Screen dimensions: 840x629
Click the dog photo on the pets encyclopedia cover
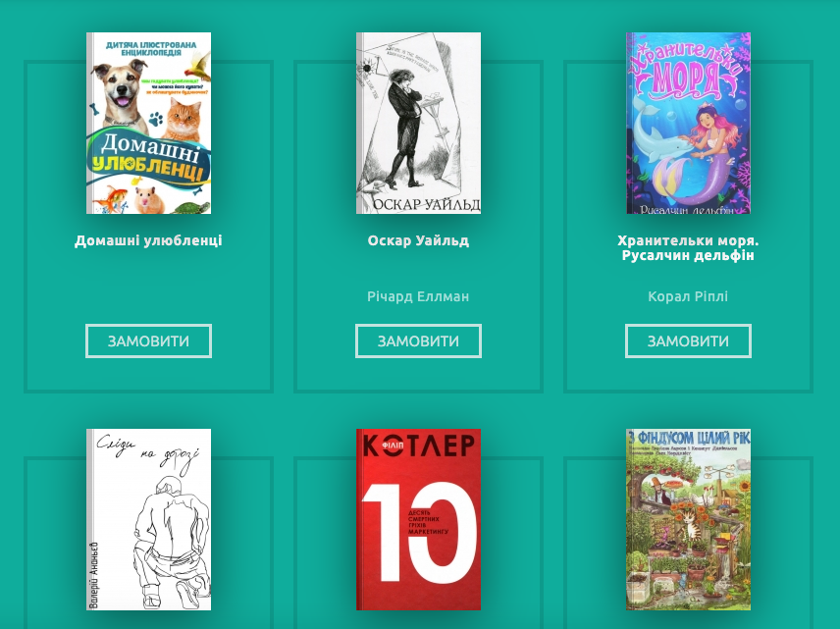[121, 94]
